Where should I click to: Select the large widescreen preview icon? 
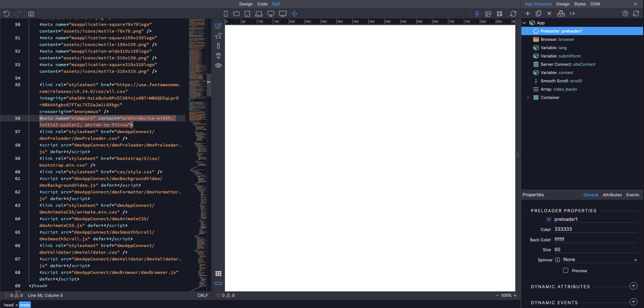point(283,14)
